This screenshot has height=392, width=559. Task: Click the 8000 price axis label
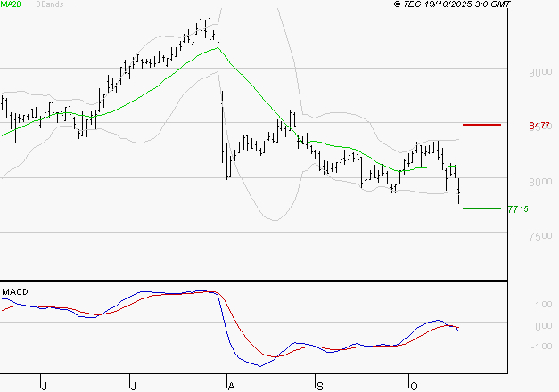540,182
